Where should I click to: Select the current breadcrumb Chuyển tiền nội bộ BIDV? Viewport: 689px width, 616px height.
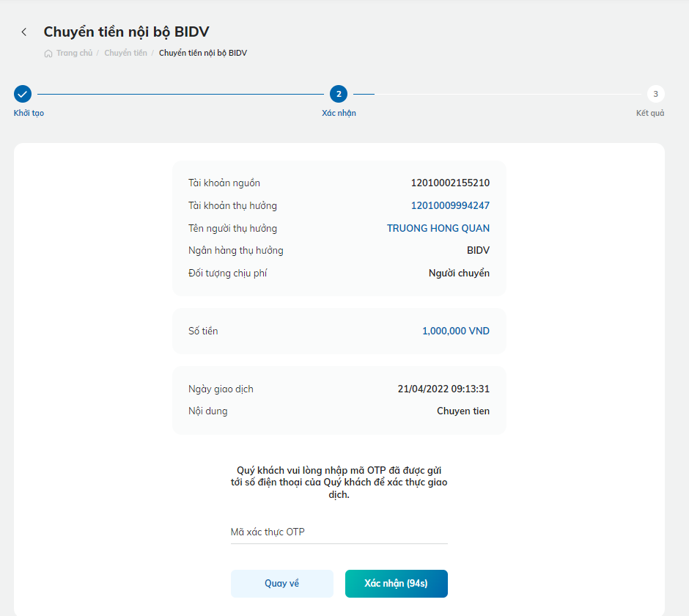(x=203, y=53)
